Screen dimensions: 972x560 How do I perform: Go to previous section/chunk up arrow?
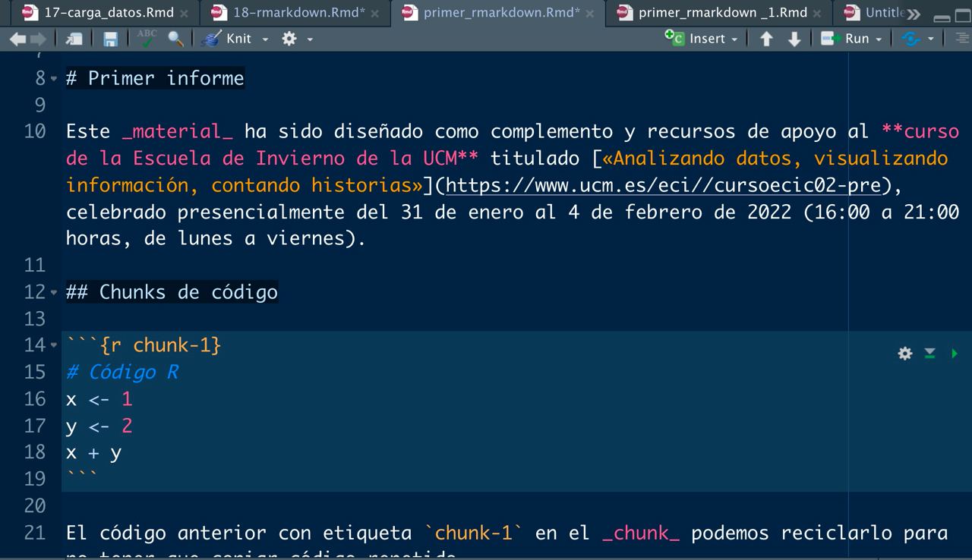[x=766, y=39]
